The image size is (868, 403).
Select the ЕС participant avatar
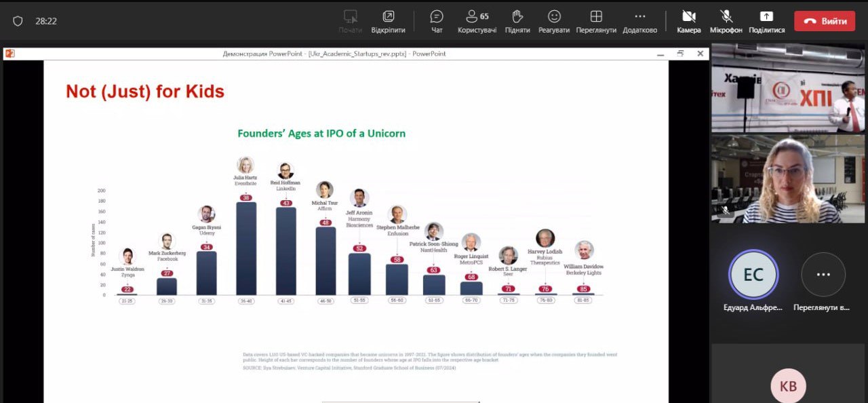(x=753, y=275)
